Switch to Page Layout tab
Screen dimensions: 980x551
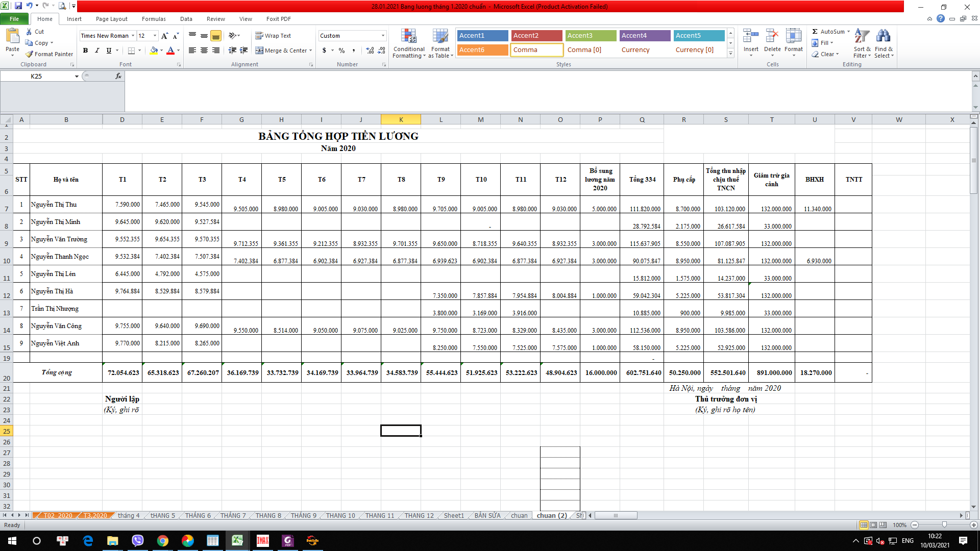click(112, 19)
